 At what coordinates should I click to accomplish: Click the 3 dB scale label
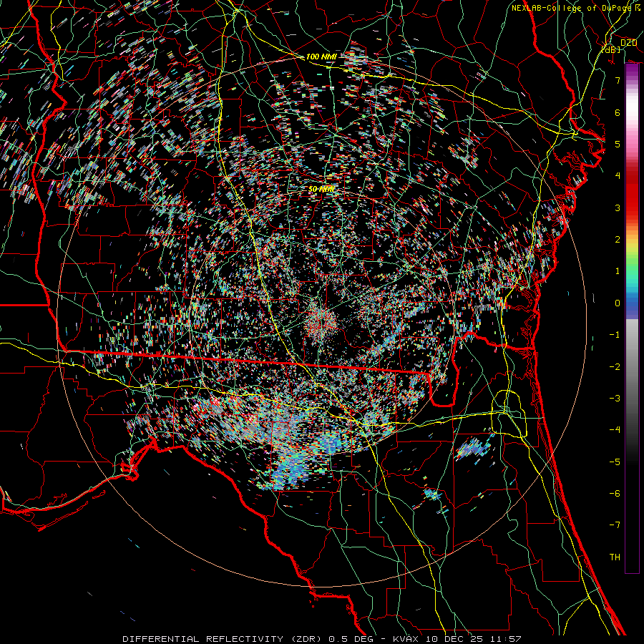coord(618,208)
